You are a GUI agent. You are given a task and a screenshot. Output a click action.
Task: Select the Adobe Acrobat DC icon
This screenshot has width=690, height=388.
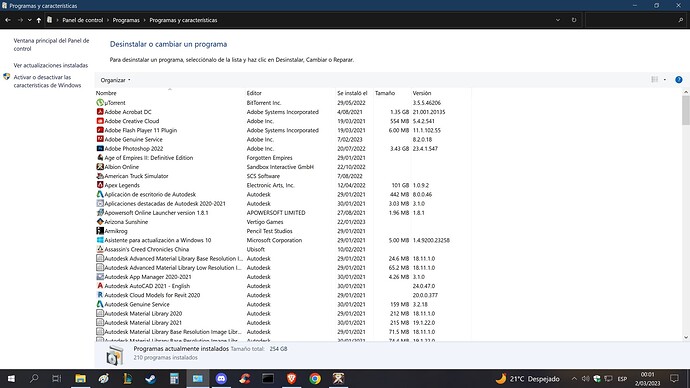(100, 112)
